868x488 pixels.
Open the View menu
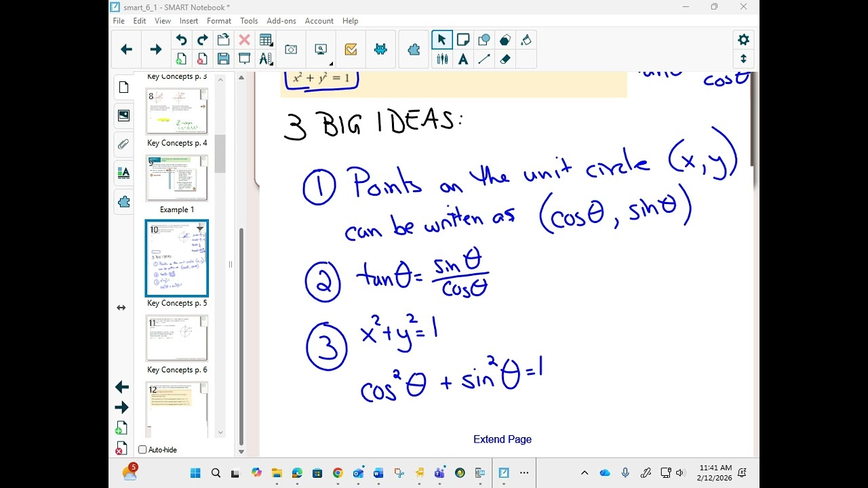pos(163,21)
